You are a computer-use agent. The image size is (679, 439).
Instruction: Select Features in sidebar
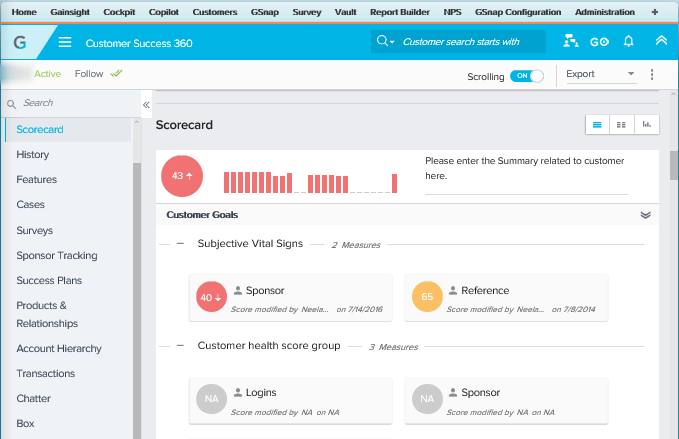point(36,179)
